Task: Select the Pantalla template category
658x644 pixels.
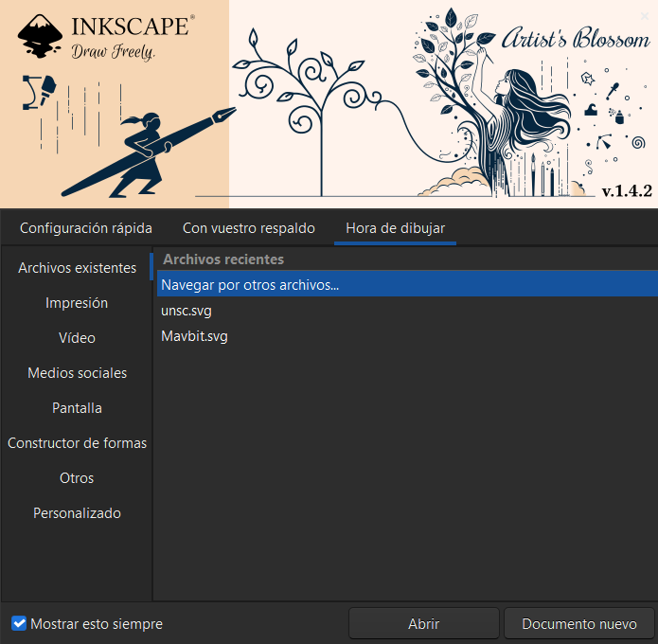Action: point(77,408)
